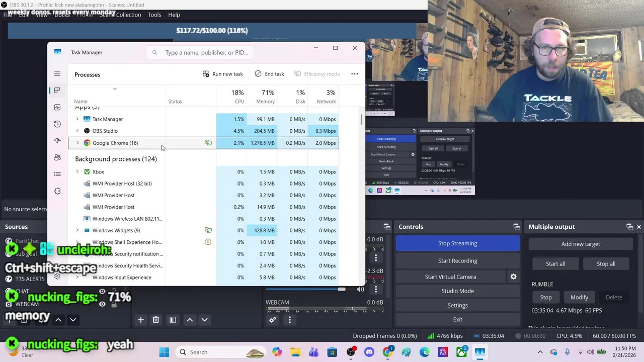Click Start Virtual Camera button
Image resolution: width=644 pixels, height=362 pixels.
click(450, 277)
